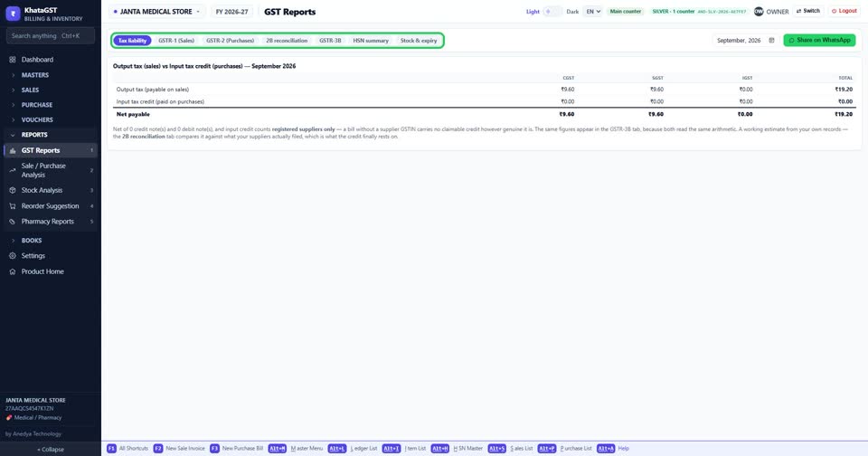Open the calendar picker for September, 2026
The height and width of the screenshot is (456, 868).
click(x=771, y=41)
